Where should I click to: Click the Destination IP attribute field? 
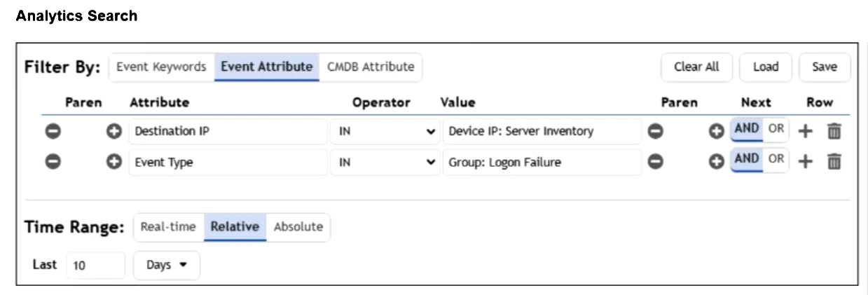click(228, 132)
